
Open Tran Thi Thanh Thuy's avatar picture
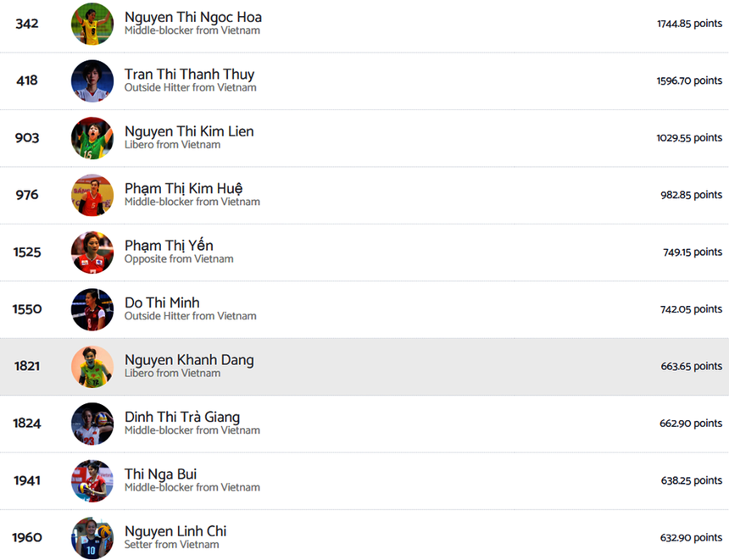point(92,80)
